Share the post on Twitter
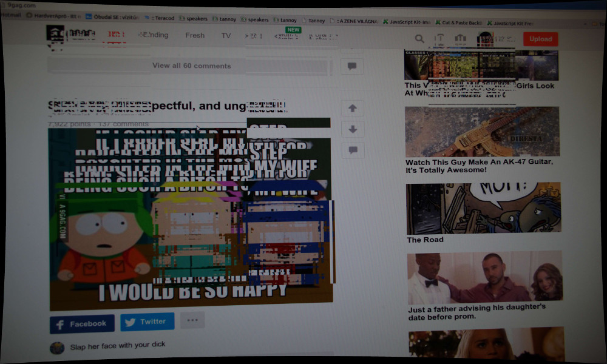Viewport: 607px width, 364px height. pos(147,322)
